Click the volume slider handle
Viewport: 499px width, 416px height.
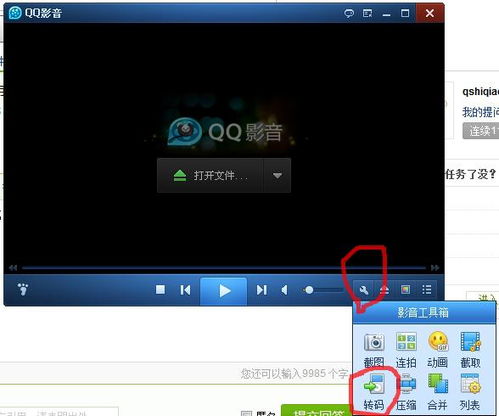point(309,290)
